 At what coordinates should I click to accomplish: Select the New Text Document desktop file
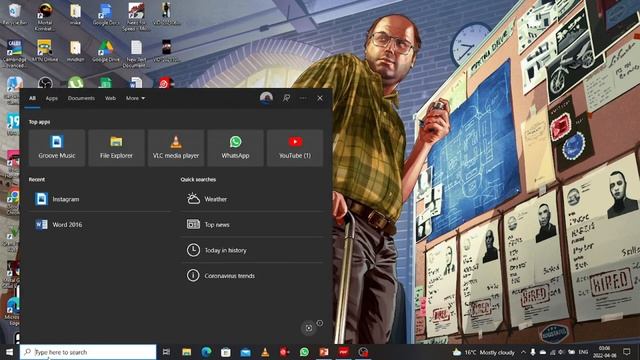click(x=136, y=53)
